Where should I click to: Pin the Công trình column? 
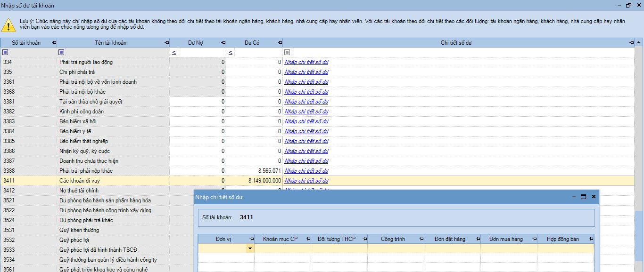[x=421, y=239]
